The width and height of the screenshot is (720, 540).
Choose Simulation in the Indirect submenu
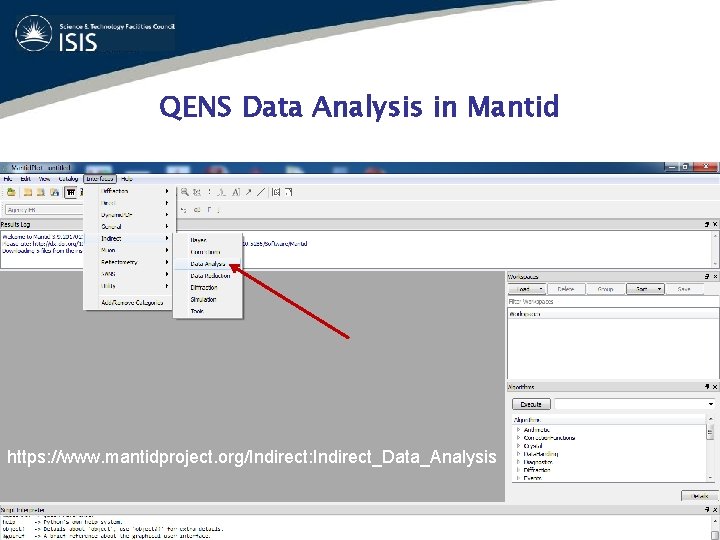click(208, 299)
